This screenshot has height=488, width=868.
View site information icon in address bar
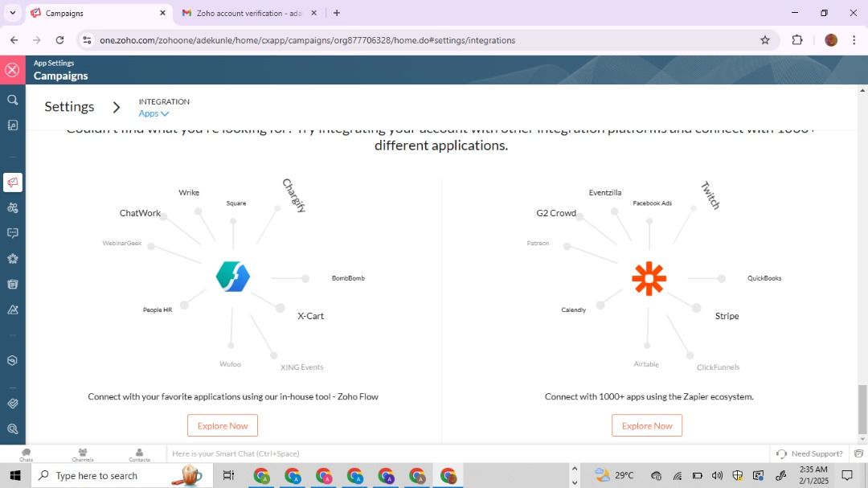pyautogui.click(x=87, y=40)
